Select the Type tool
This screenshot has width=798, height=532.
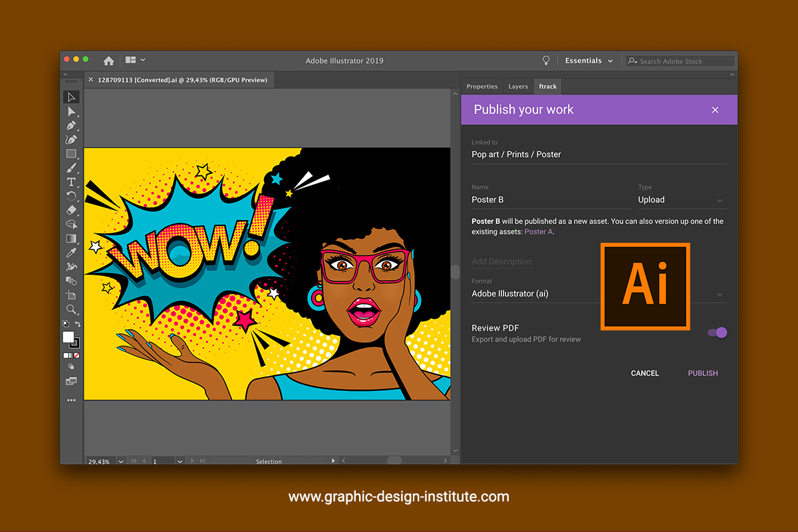70,182
